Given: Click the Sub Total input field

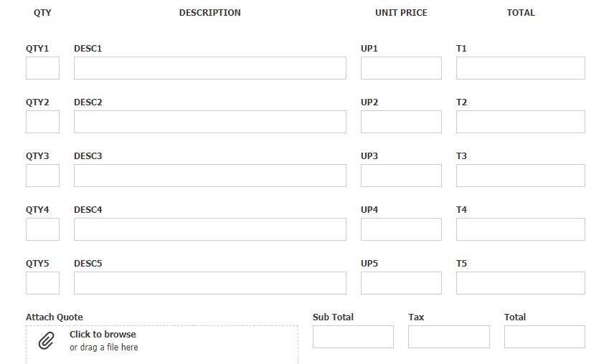Looking at the screenshot, I should coord(353,337).
